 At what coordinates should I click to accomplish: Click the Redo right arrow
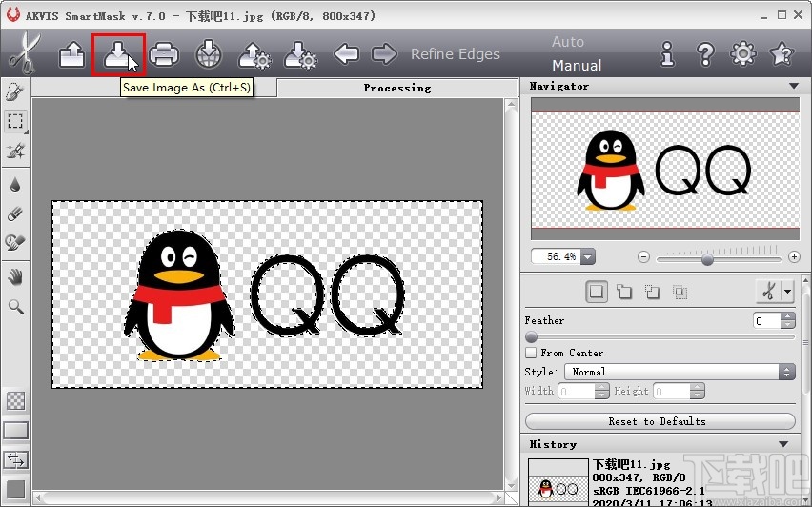tap(384, 54)
